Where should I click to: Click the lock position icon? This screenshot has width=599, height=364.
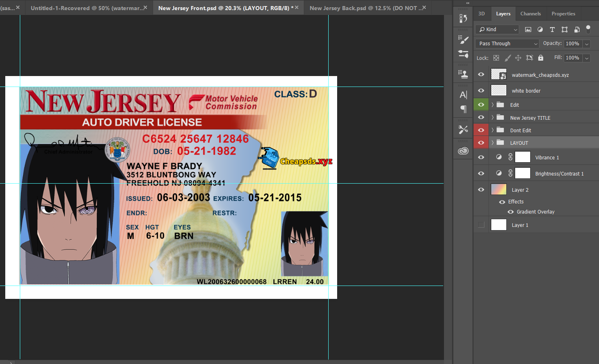518,58
